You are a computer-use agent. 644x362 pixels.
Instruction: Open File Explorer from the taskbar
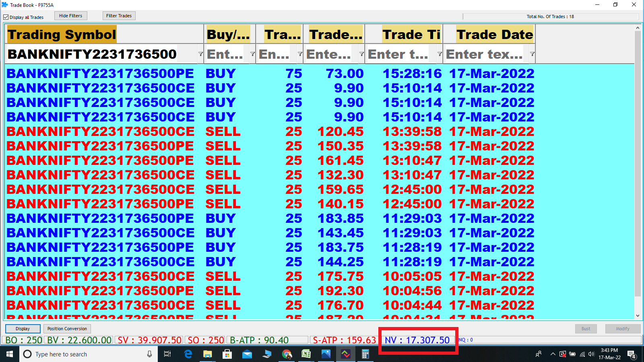tap(207, 354)
